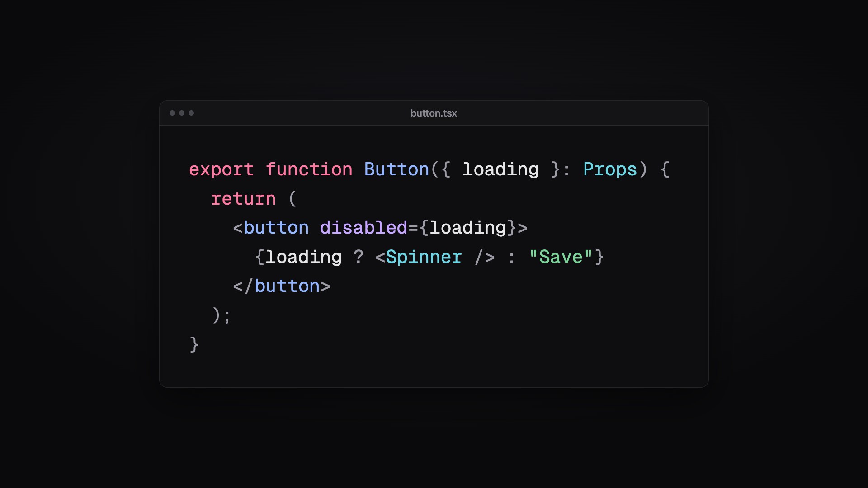Click the 'Spinner' component tag
Screen dimensions: 868x488
[424, 257]
